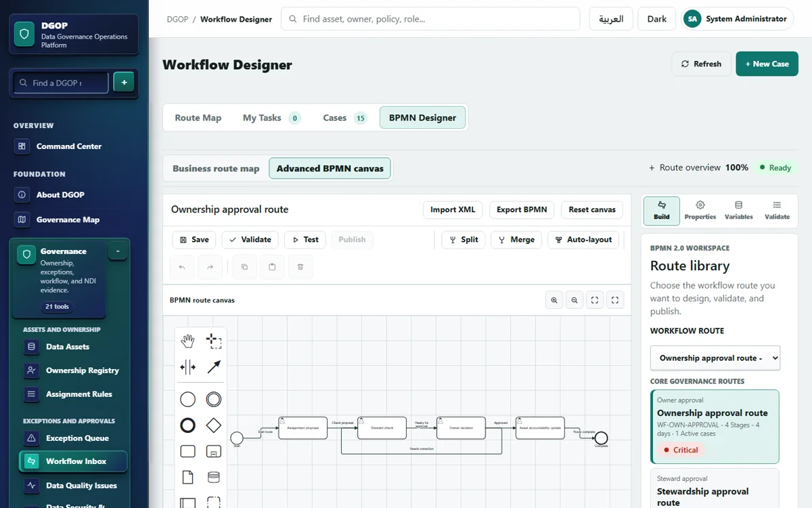The image size is (812, 508).
Task: Click the Complete end event on canvas
Action: point(601,438)
